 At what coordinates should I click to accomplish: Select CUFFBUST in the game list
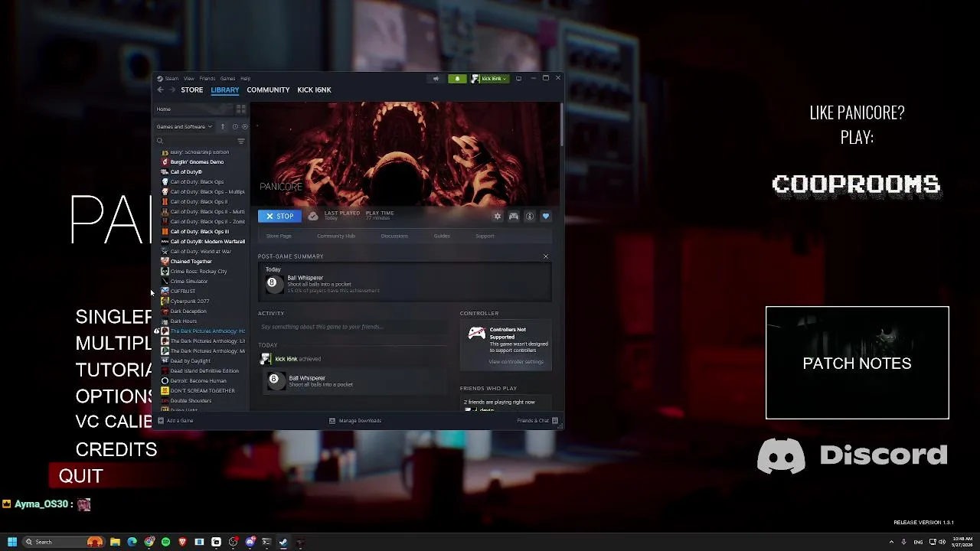click(182, 291)
